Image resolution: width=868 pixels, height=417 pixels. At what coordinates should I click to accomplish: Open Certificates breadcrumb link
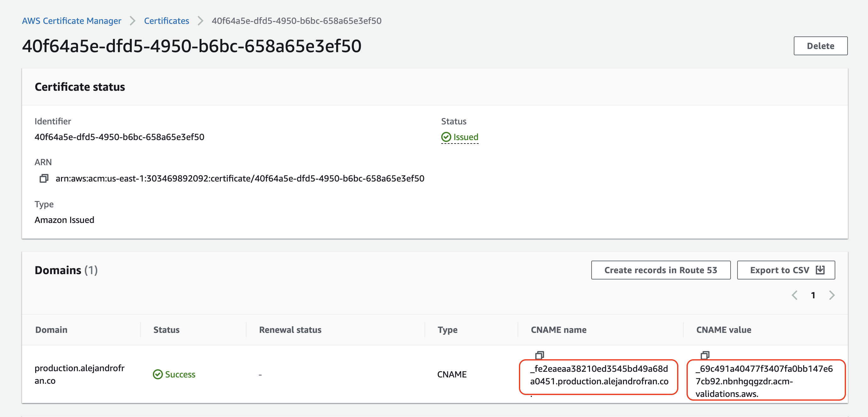[x=166, y=21]
